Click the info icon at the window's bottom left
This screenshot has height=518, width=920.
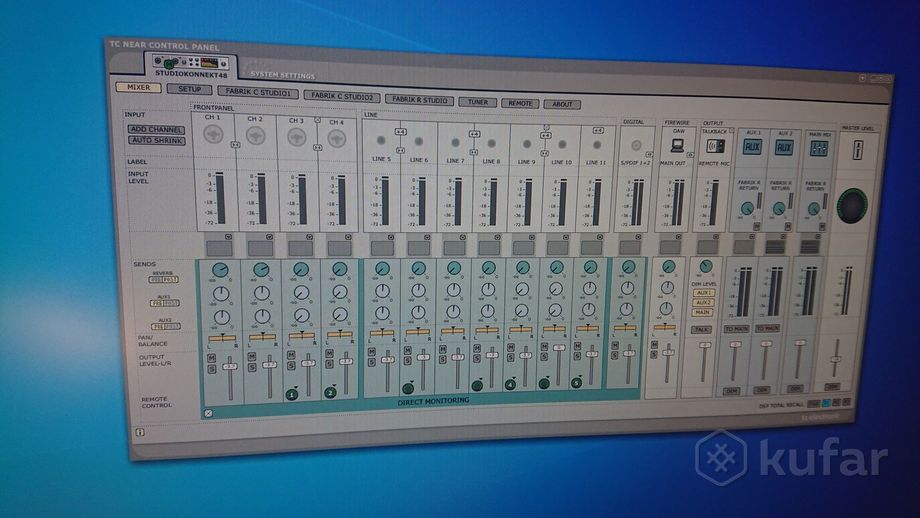pyautogui.click(x=140, y=432)
